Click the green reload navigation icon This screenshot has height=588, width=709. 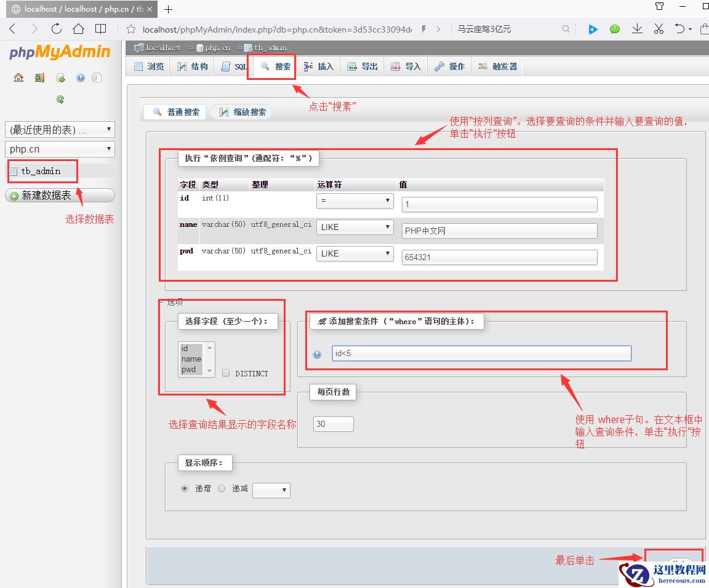point(60,100)
